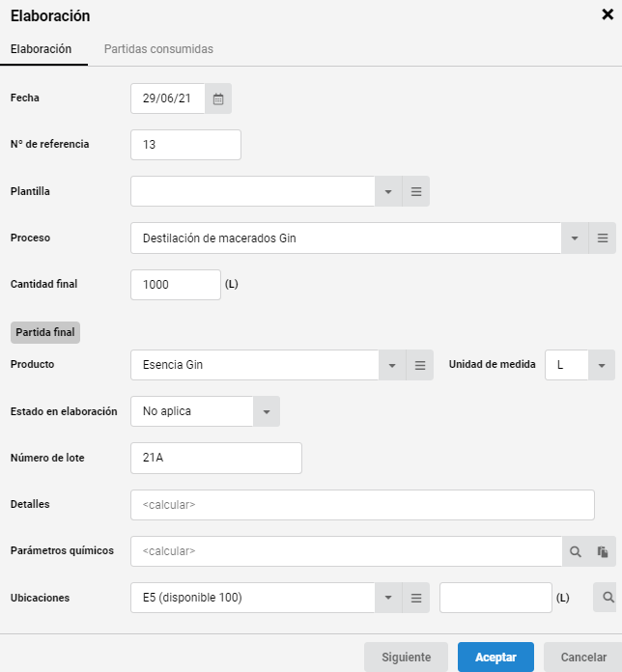
Task: Confirm with the Aceptar button
Action: [x=496, y=657]
